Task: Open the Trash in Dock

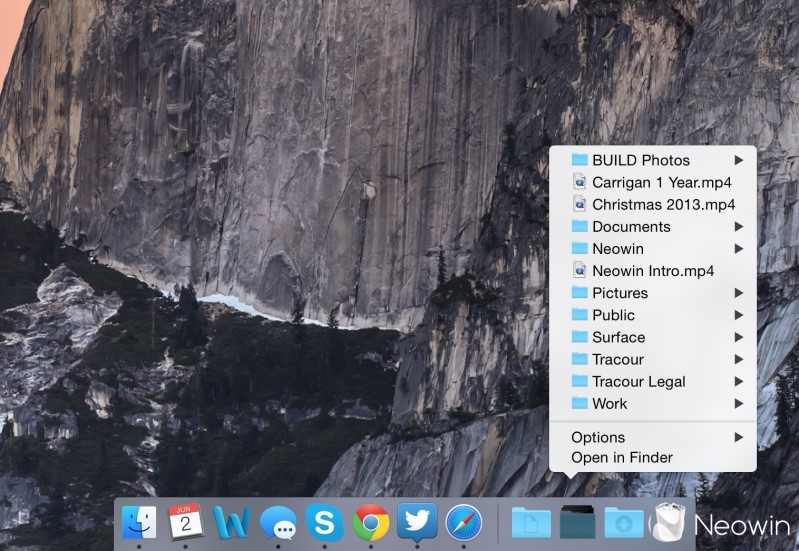Action: 667,523
